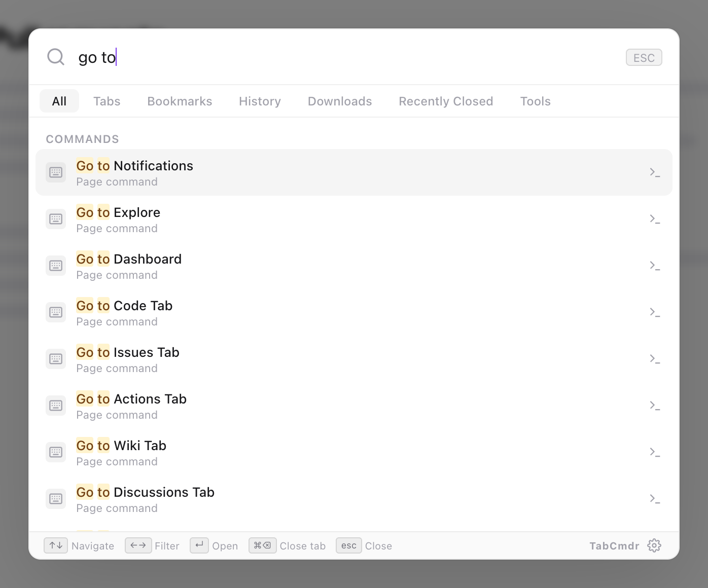Click the command-delete Close tab key hint
Image resolution: width=708 pixels, height=588 pixels.
(262, 545)
